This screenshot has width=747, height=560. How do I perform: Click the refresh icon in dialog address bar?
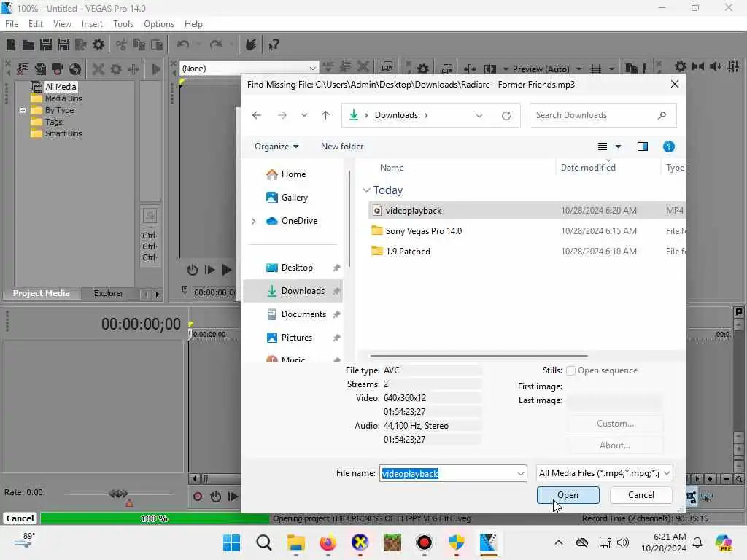tap(506, 116)
